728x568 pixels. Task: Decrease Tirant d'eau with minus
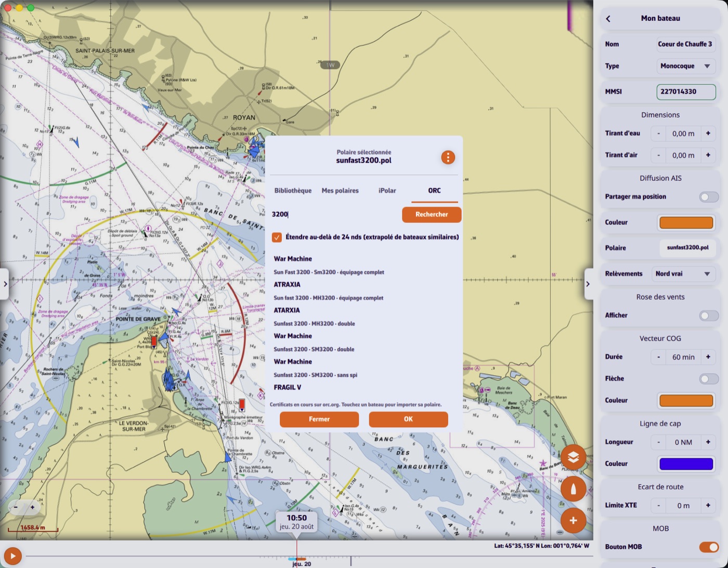[x=658, y=134]
